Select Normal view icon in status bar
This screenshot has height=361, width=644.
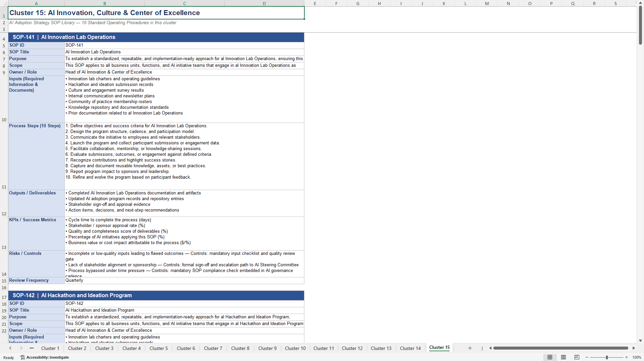(550, 357)
